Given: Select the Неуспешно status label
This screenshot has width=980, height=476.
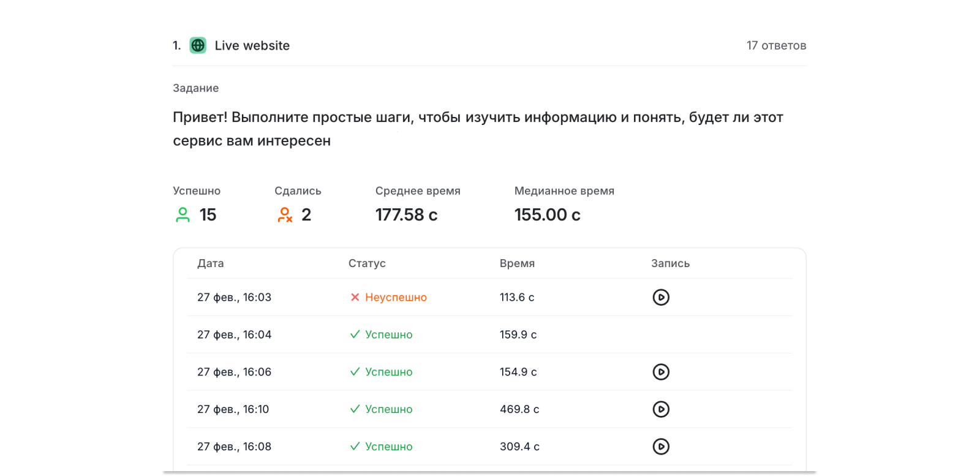Looking at the screenshot, I should click(x=396, y=297).
